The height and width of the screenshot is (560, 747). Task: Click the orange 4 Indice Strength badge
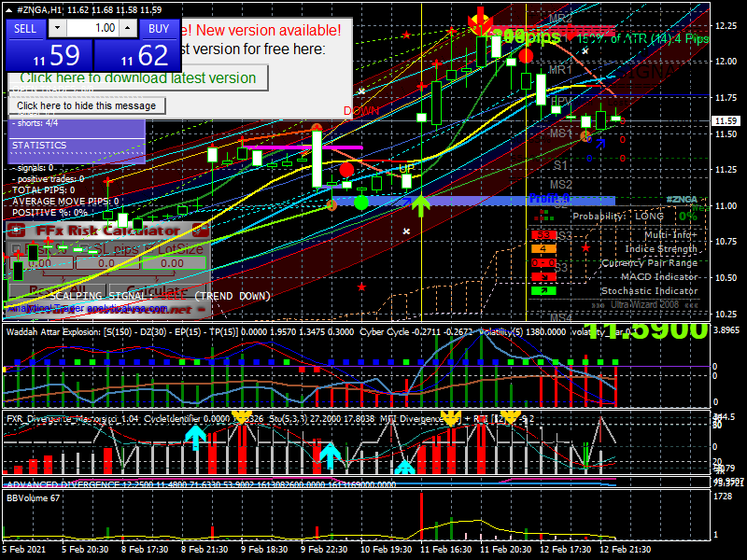point(543,248)
